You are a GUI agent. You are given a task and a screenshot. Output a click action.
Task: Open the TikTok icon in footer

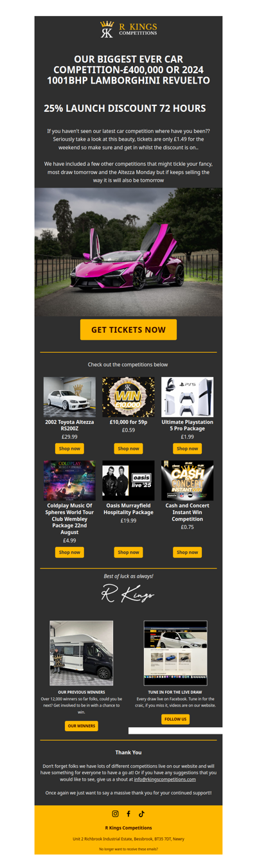click(x=141, y=814)
